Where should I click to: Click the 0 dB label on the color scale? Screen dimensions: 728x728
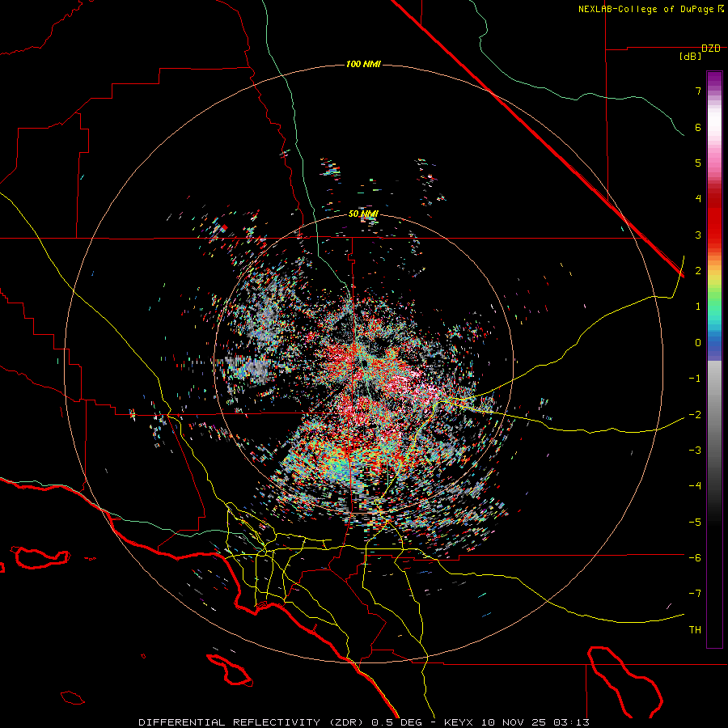[x=698, y=343]
